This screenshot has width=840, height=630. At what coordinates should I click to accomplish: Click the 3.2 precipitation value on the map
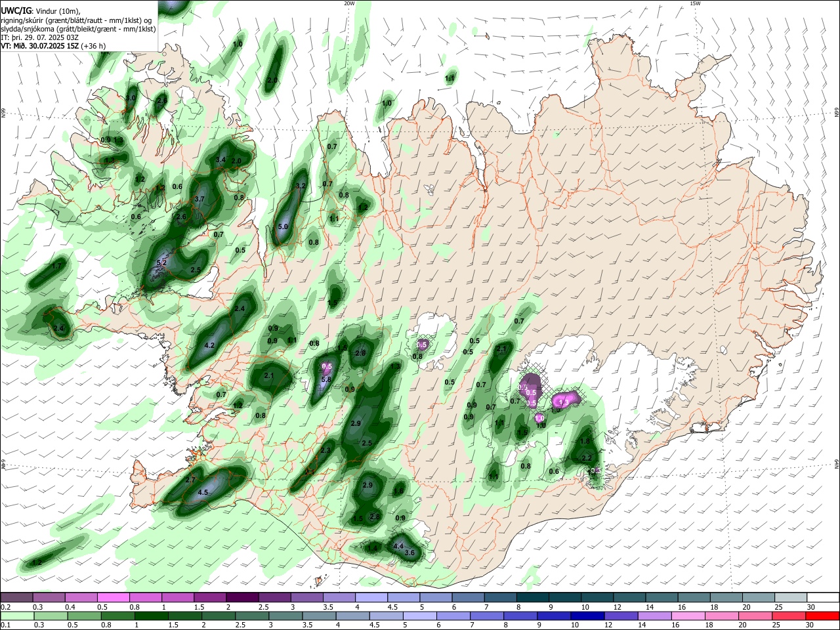[x=301, y=186]
